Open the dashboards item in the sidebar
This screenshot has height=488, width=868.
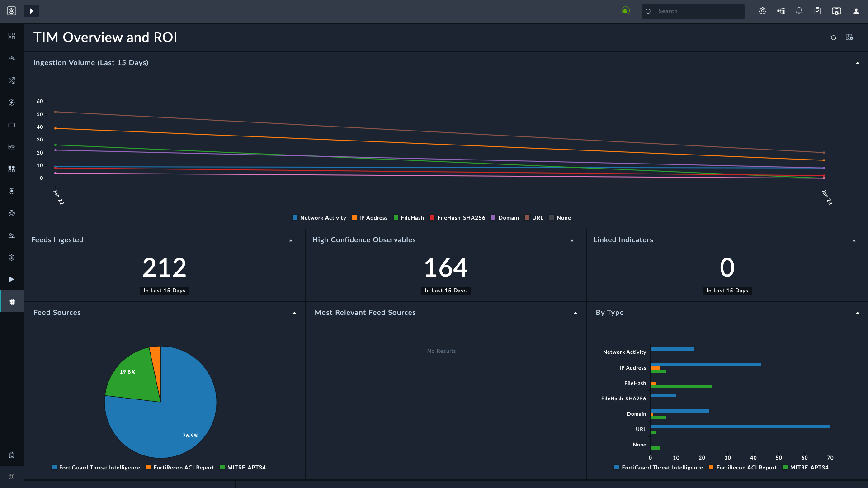(12, 36)
